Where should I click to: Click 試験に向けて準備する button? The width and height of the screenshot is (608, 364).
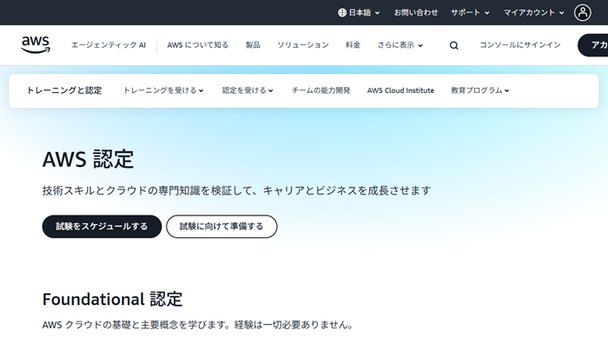pos(221,227)
